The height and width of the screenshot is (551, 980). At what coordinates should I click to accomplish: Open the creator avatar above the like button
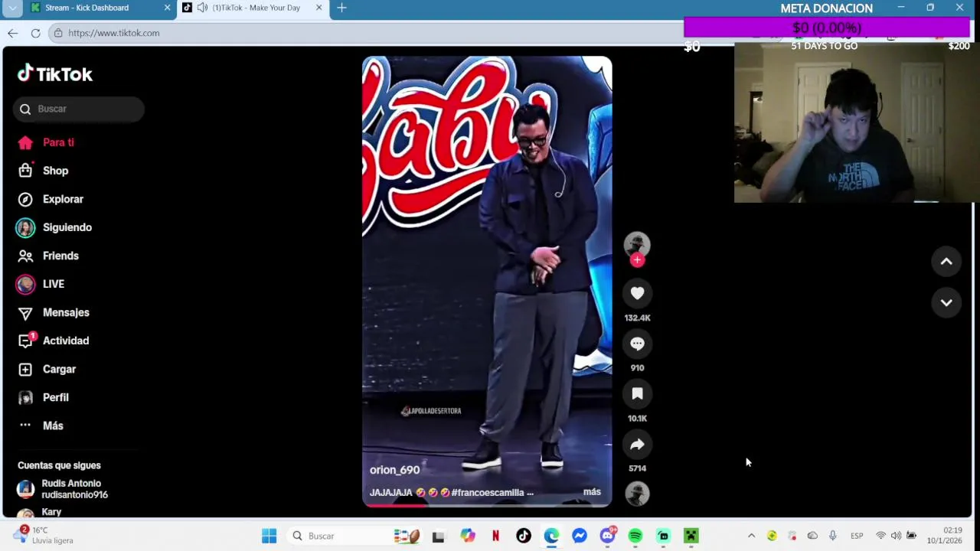[x=637, y=244]
